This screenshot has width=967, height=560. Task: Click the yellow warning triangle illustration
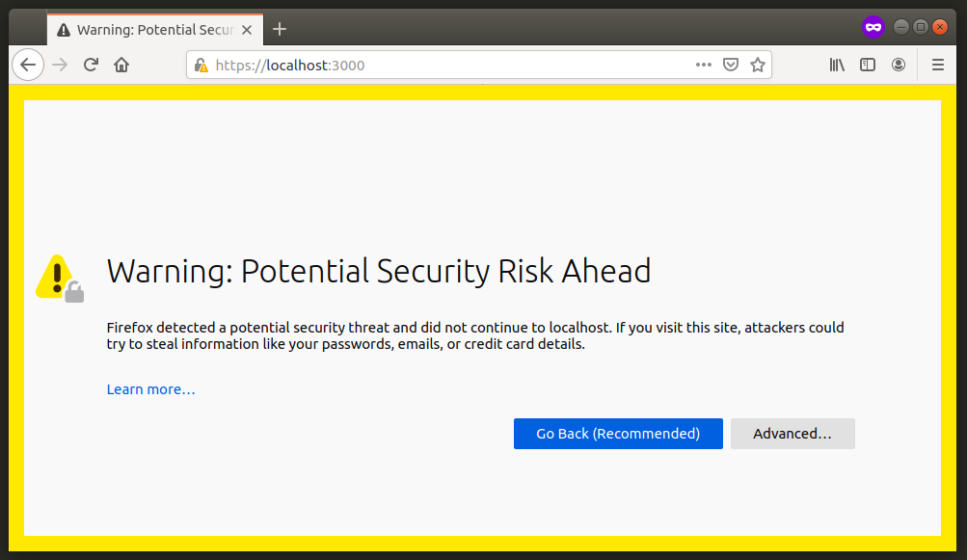(55, 275)
